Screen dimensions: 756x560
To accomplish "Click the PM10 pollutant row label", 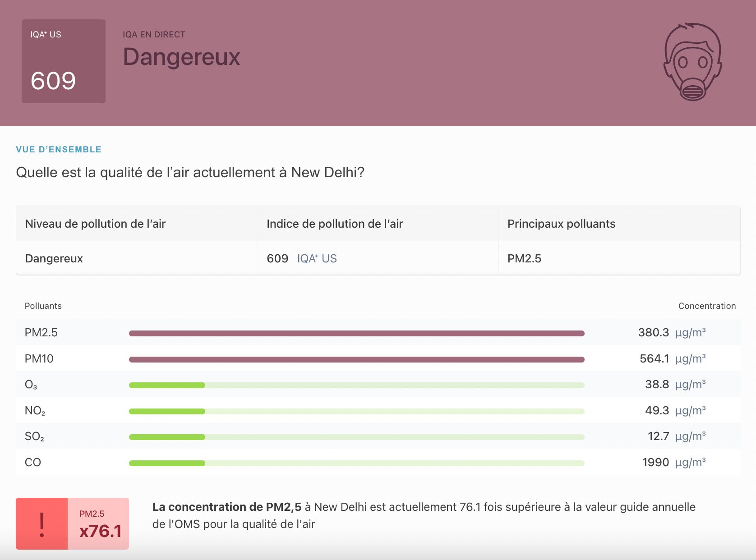I will [x=39, y=358].
